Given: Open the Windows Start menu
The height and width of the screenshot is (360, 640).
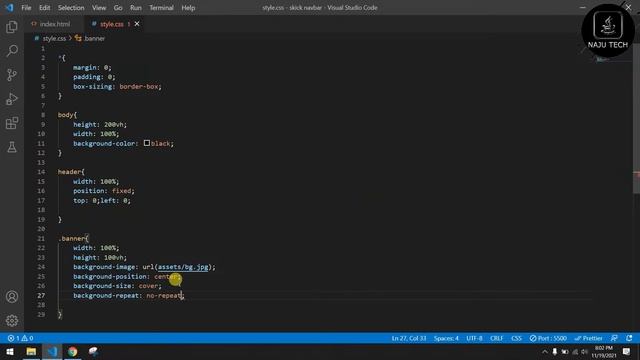Looking at the screenshot, I should [x=10, y=351].
